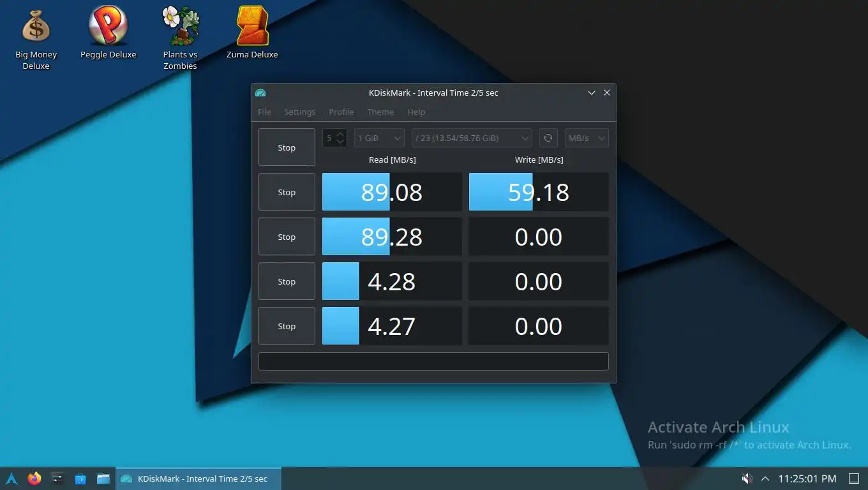Click the 89.08 read speed bar
Screen dimensions: 868x490
pyautogui.click(x=392, y=192)
